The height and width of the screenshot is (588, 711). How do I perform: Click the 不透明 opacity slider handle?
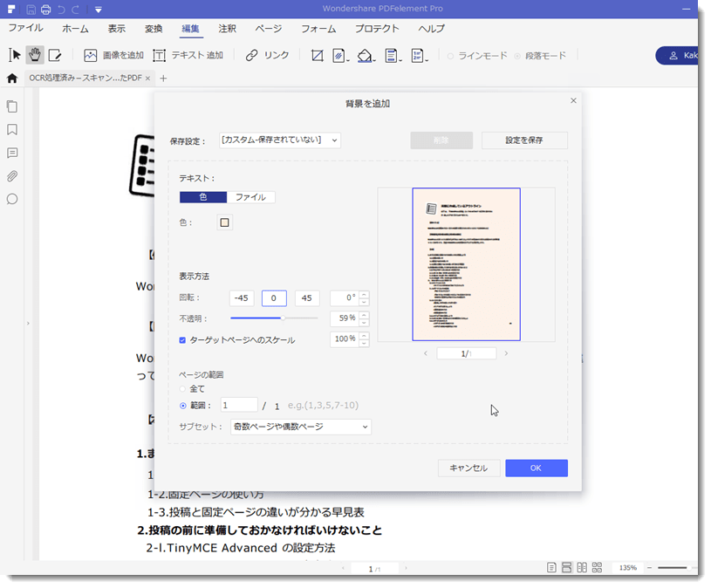point(283,318)
